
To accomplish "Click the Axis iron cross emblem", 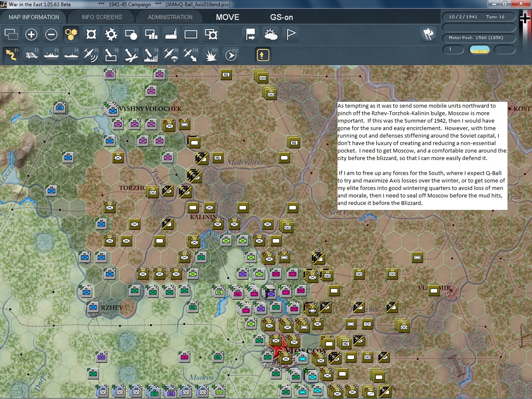I will [525, 19].
